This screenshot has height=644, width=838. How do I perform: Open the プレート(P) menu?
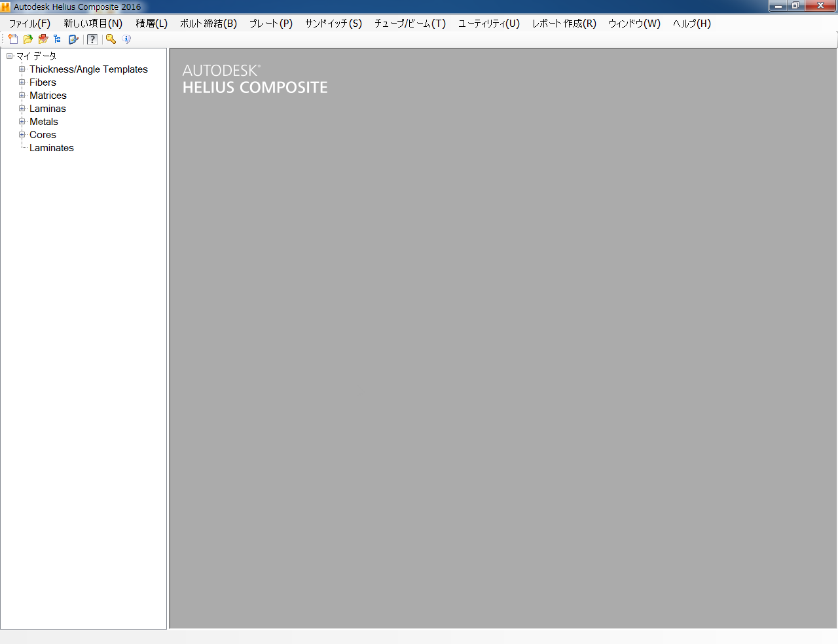[271, 24]
